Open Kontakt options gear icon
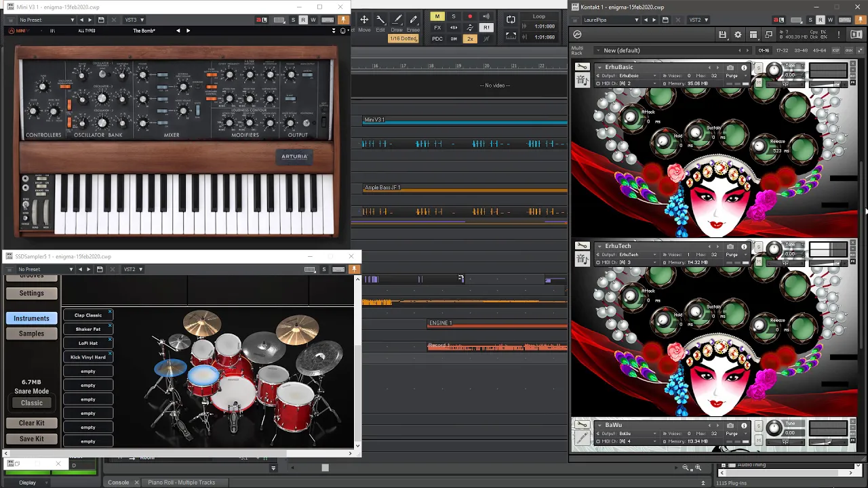This screenshot has height=488, width=868. (x=738, y=35)
